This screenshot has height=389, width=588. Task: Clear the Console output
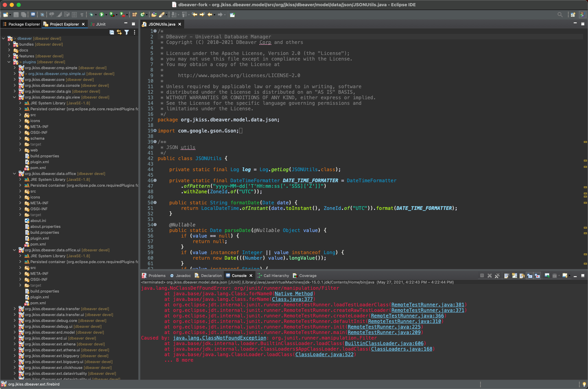coord(507,276)
